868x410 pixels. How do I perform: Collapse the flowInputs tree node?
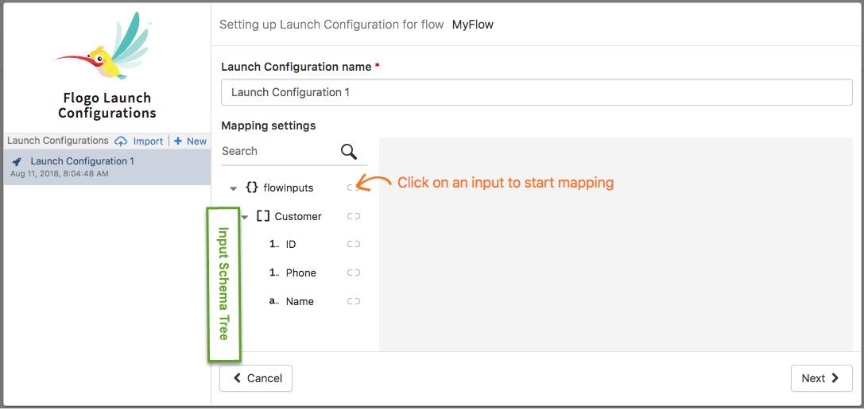tap(233, 188)
